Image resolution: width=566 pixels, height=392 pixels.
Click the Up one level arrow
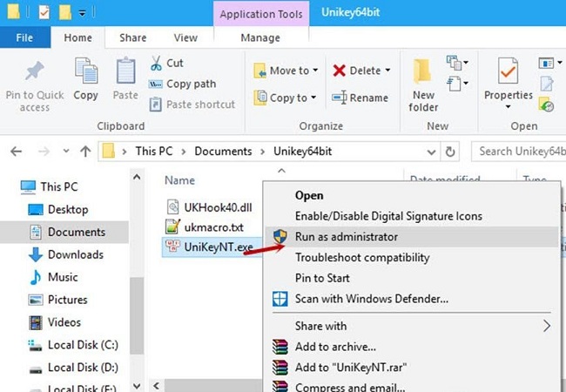pyautogui.click(x=85, y=152)
